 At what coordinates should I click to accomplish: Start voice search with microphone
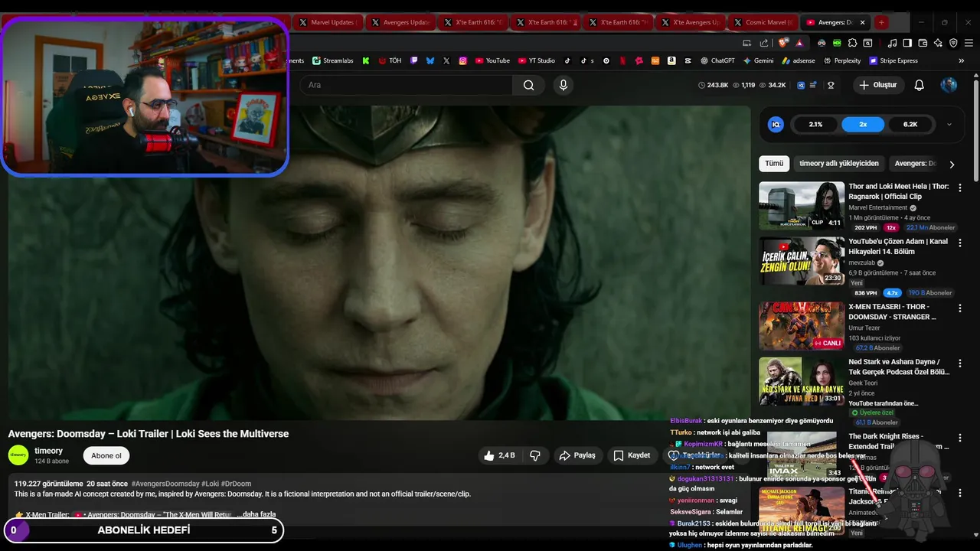point(563,85)
